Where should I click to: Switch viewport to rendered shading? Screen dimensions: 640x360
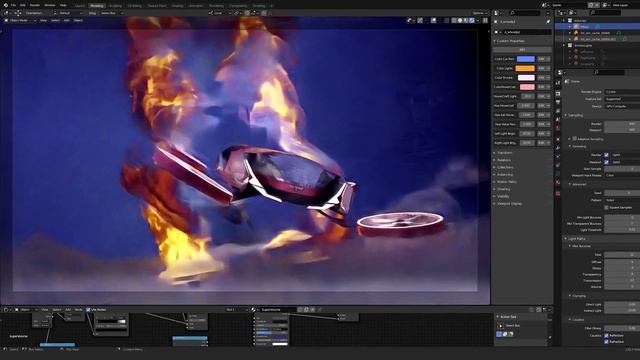pos(472,20)
